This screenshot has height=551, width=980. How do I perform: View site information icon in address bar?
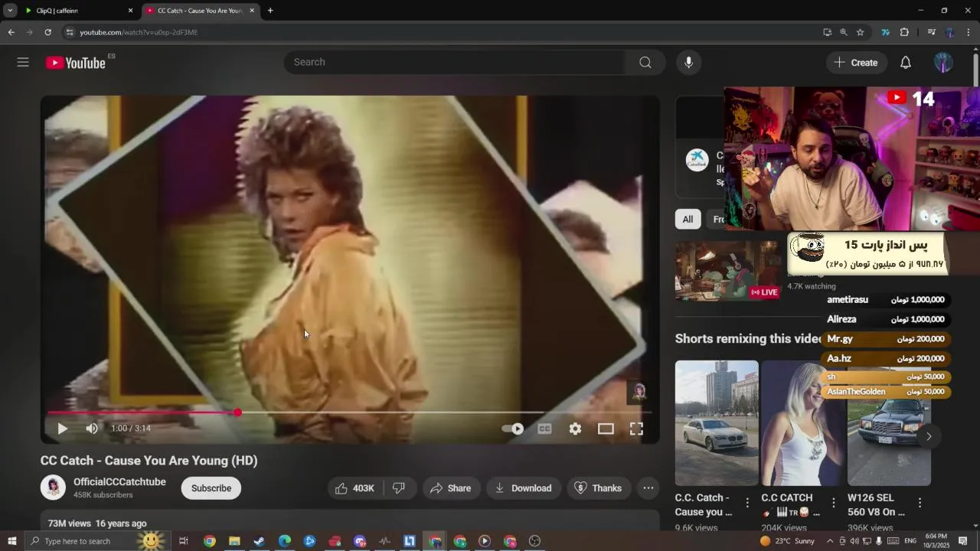tap(70, 32)
